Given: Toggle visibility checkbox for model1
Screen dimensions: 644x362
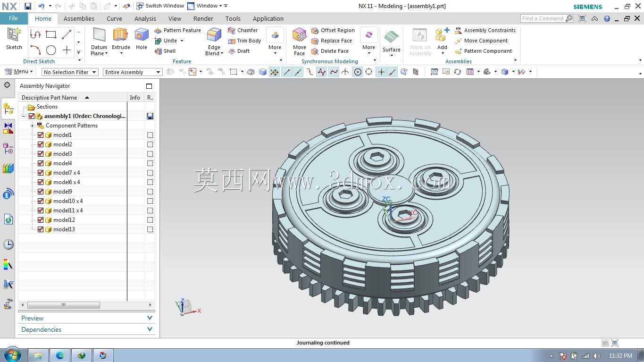Looking at the screenshot, I should tap(41, 135).
